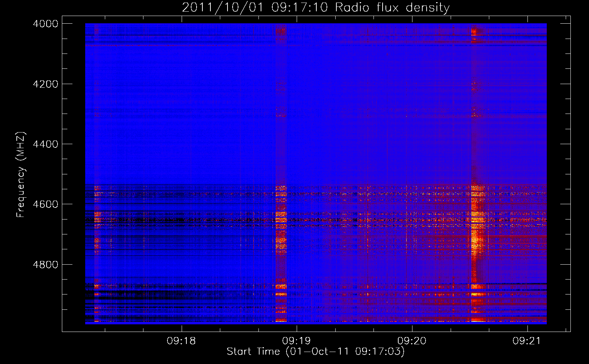The width and height of the screenshot is (589, 364).
Task: Click the plot title '2011/10/01 09:17:10 Radio flux density'
Action: click(316, 8)
